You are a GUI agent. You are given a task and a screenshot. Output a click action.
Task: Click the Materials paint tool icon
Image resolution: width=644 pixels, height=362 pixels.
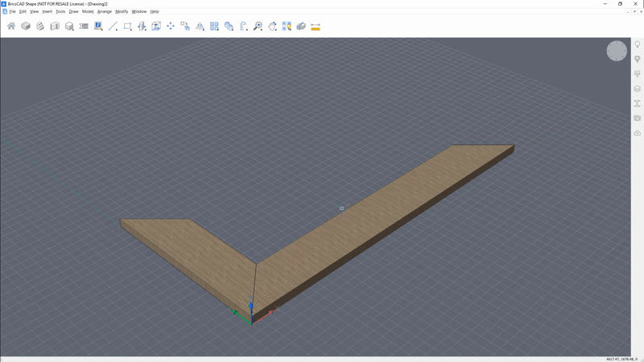coord(301,27)
